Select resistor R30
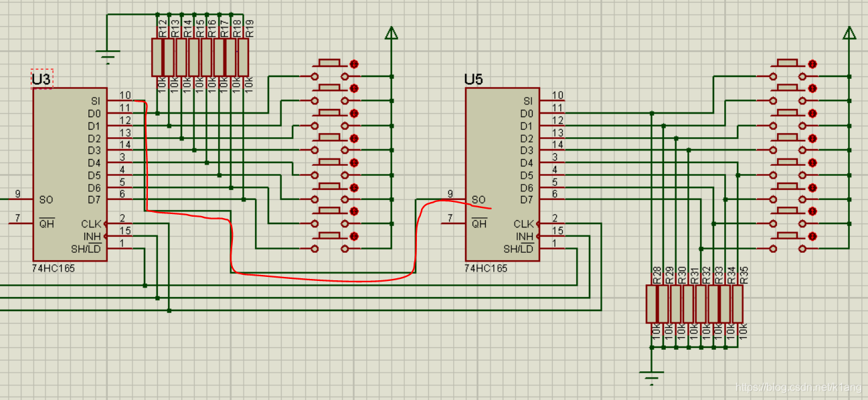868x400 pixels. click(676, 304)
